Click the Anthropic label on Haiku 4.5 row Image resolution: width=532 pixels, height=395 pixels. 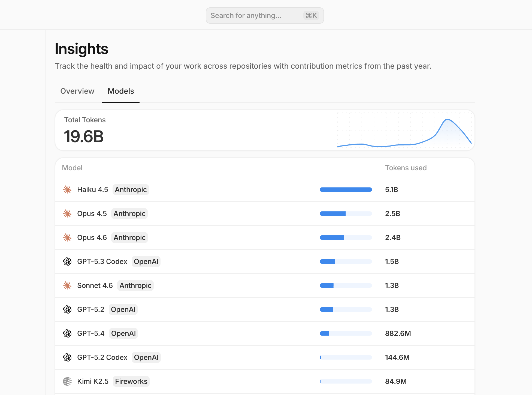point(131,189)
